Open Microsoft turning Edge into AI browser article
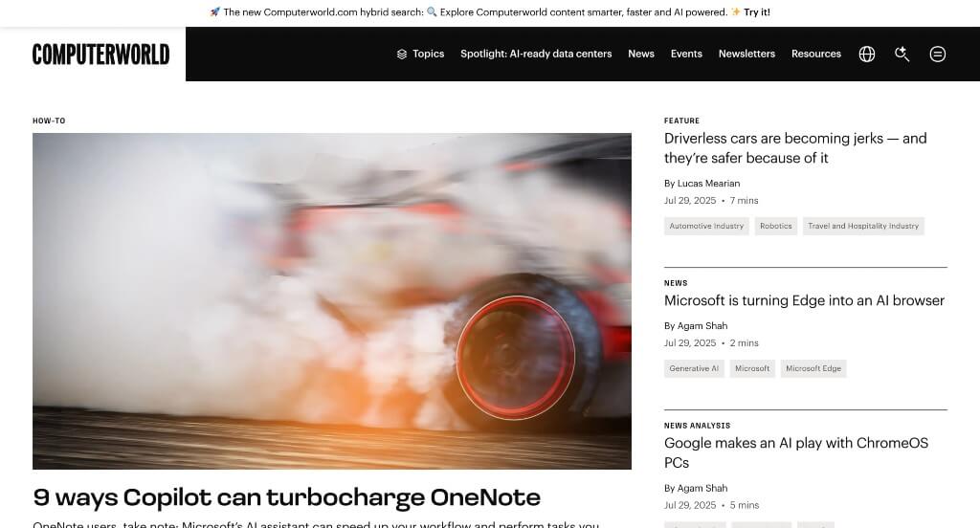 tap(804, 300)
